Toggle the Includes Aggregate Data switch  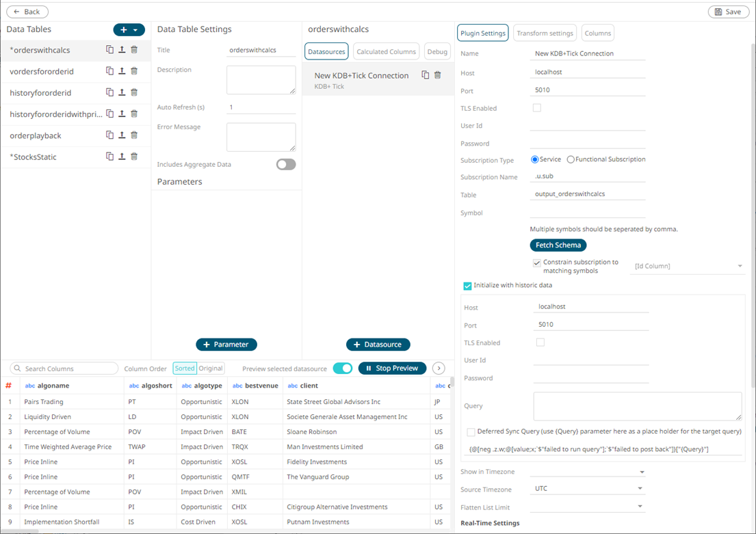click(285, 164)
